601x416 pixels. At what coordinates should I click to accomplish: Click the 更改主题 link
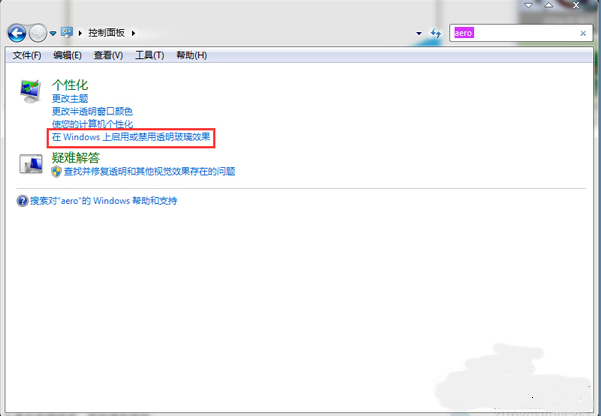[x=70, y=98]
